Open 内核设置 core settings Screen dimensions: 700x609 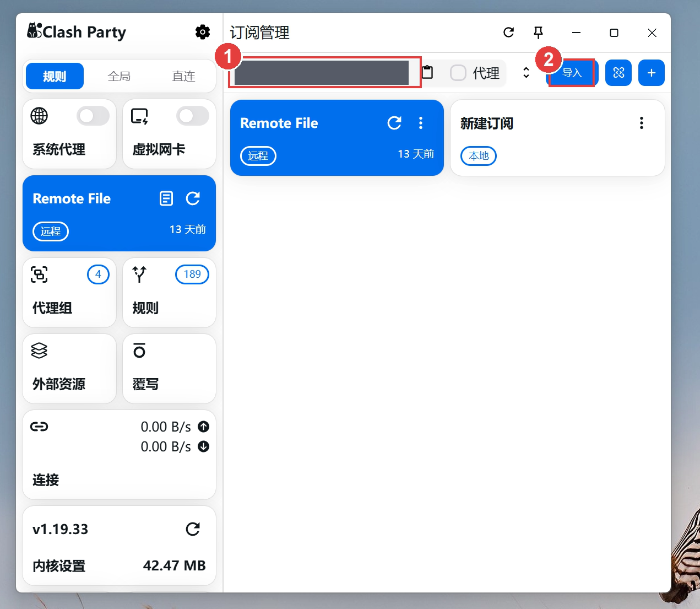(x=59, y=566)
